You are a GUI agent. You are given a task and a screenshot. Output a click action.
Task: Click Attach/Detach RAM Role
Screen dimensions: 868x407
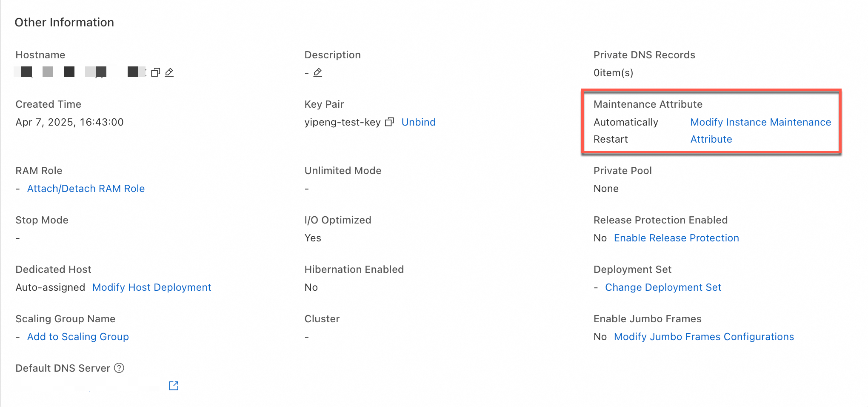click(86, 189)
